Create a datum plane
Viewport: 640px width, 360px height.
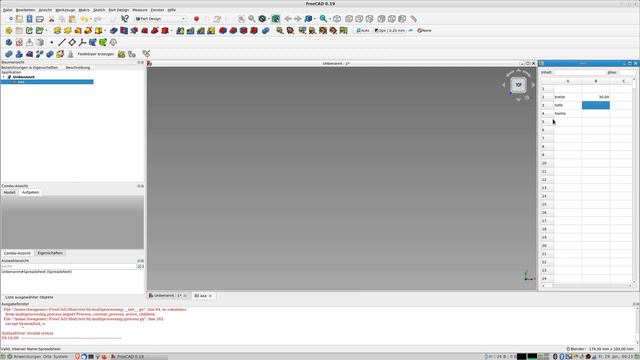click(72, 42)
